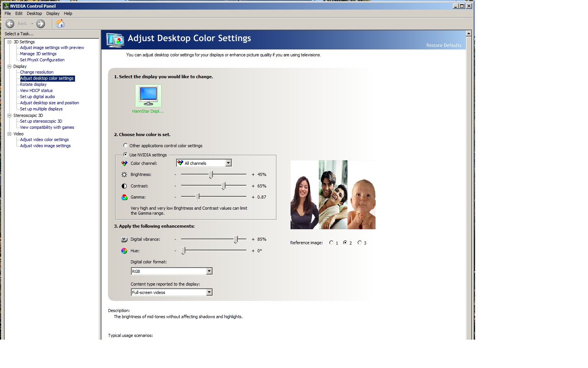Choose reference image 2
This screenshot has width=588, height=368.
pos(345,243)
